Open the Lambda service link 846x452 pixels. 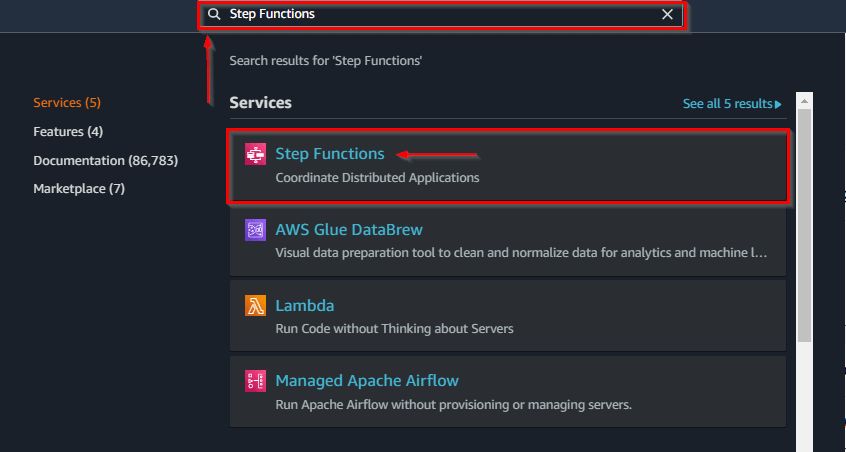tap(305, 306)
